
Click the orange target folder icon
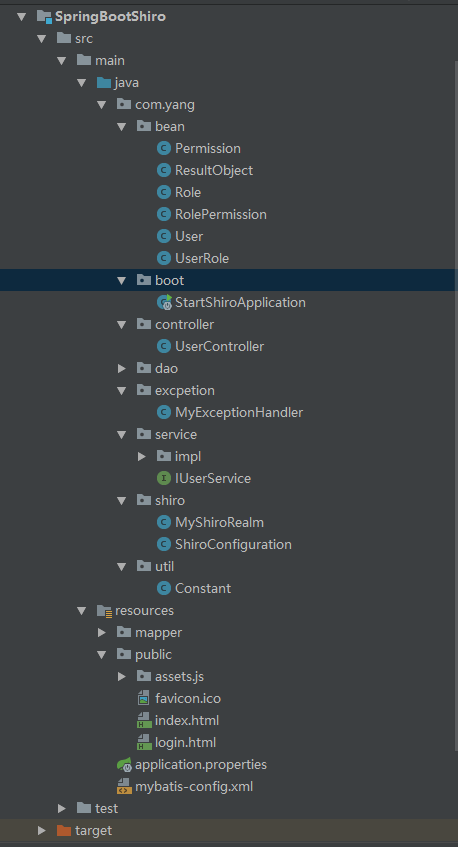point(64,830)
